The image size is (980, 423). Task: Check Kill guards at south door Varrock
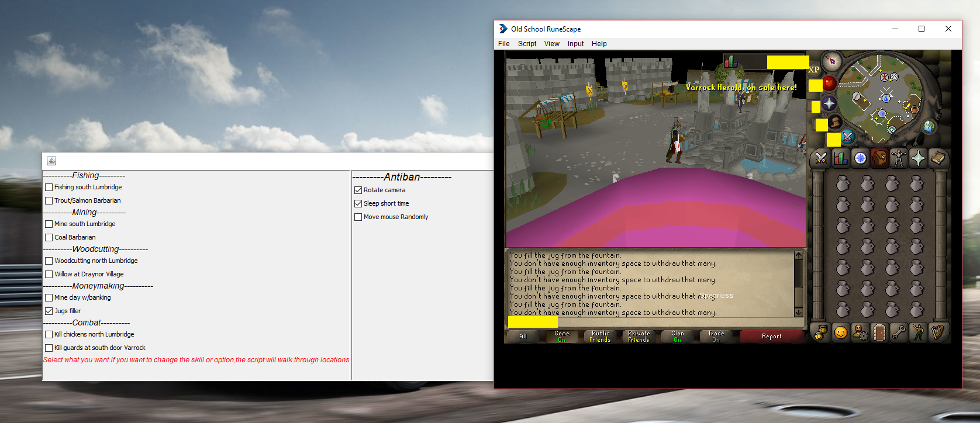(49, 348)
